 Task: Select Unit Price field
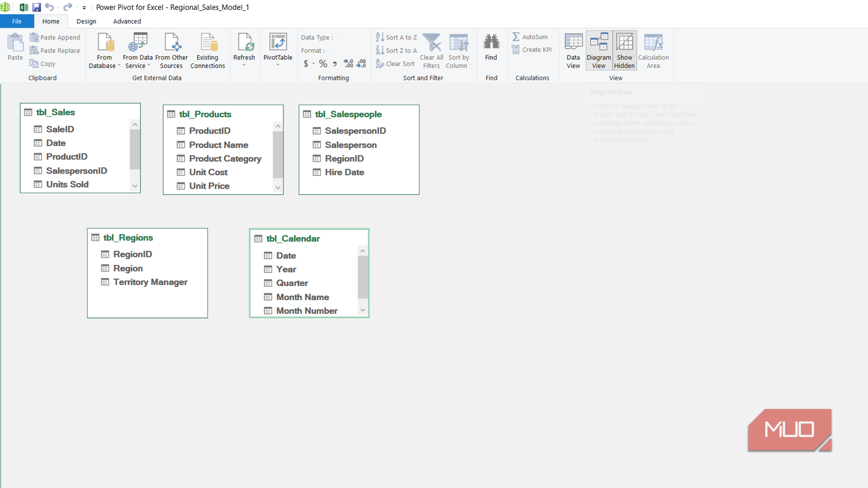(x=209, y=186)
